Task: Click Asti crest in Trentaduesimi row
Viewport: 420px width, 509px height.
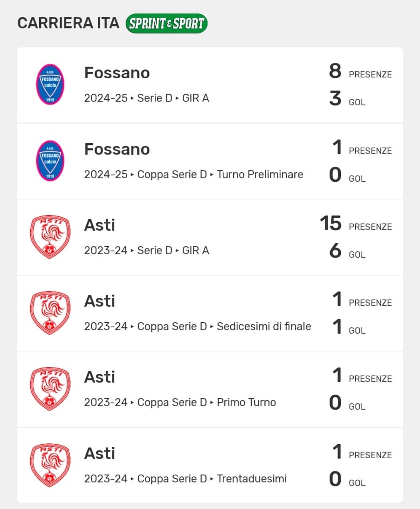Action: pos(50,465)
